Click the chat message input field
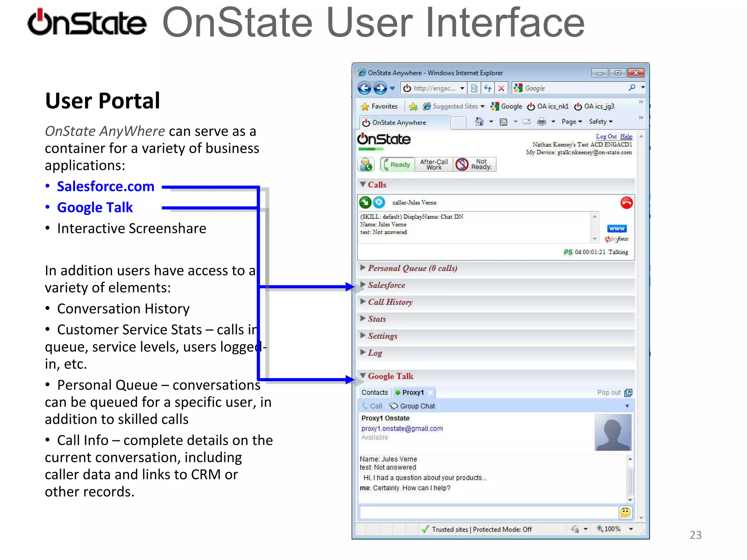Image resolution: width=747 pixels, height=560 pixels. pyautogui.click(x=489, y=513)
